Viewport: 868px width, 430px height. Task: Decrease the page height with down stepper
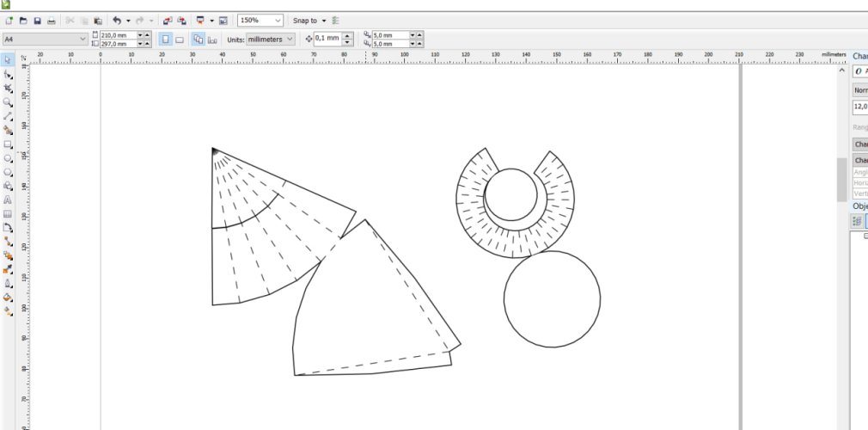coord(140,43)
